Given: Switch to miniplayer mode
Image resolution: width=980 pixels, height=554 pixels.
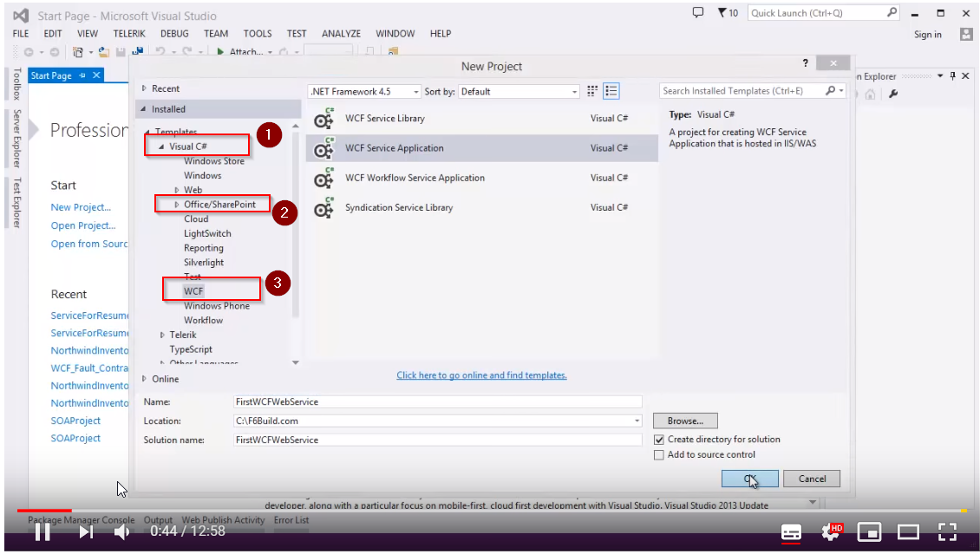Looking at the screenshot, I should [869, 531].
